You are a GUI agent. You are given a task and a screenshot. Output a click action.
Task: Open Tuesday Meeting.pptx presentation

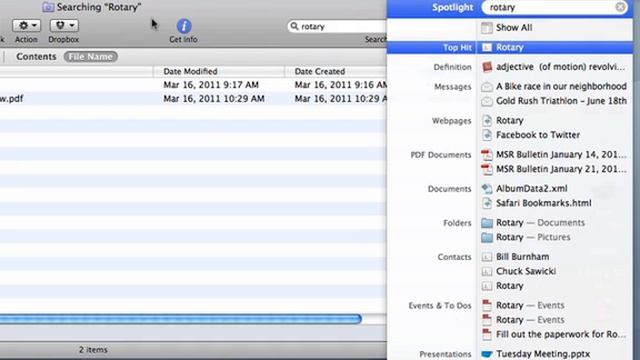coord(543,354)
